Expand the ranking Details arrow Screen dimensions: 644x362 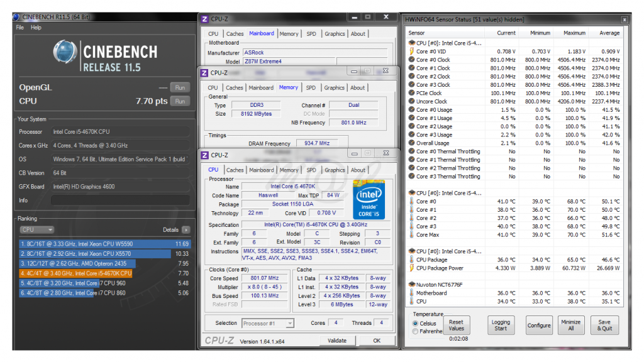(186, 230)
